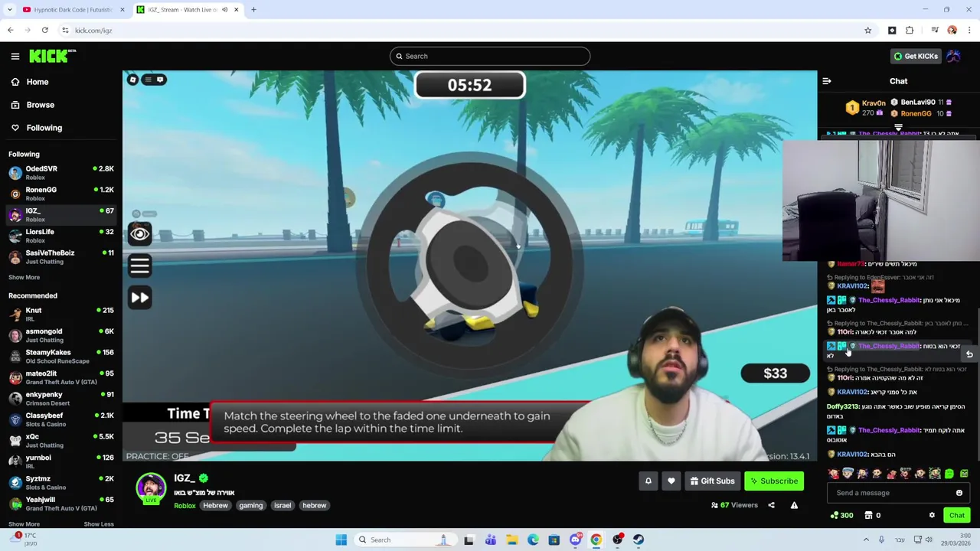Expand Following list with Show more
The height and width of the screenshot is (551, 980).
pos(24,277)
